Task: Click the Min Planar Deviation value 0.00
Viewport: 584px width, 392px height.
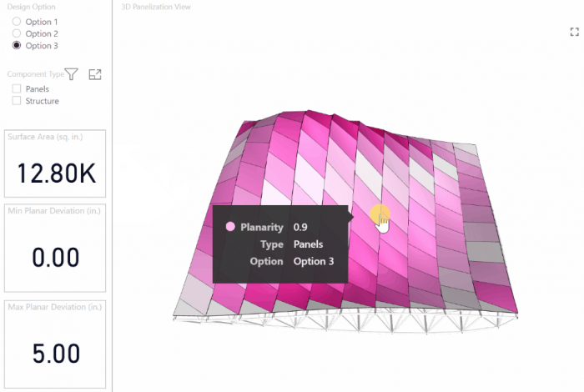Action: (56, 257)
